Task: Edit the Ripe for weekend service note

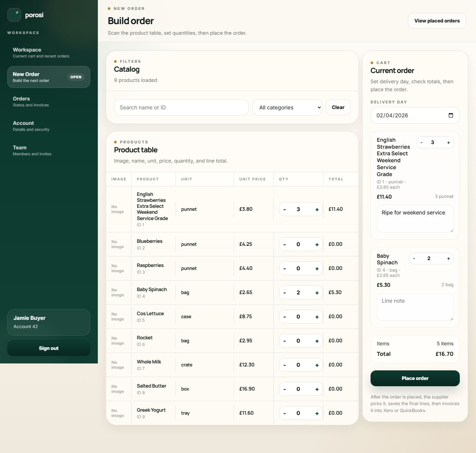Action: click(x=415, y=219)
